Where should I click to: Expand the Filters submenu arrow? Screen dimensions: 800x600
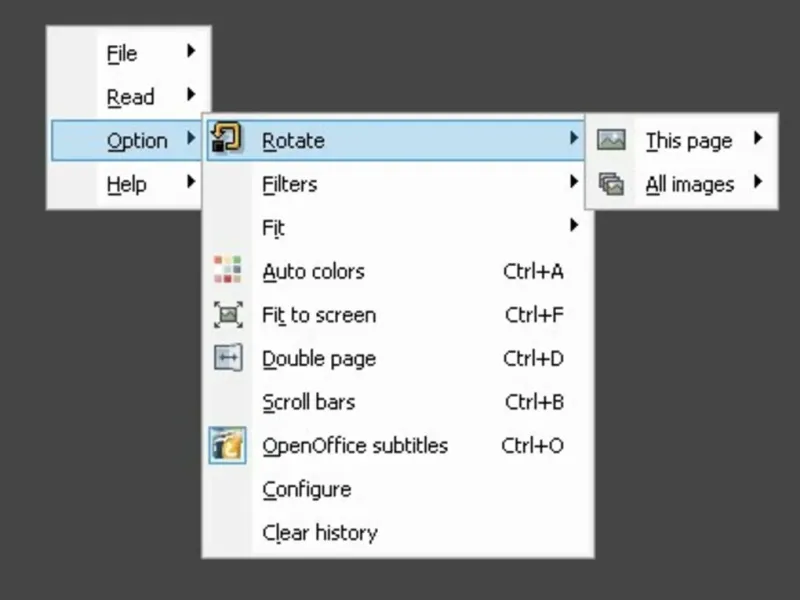574,182
